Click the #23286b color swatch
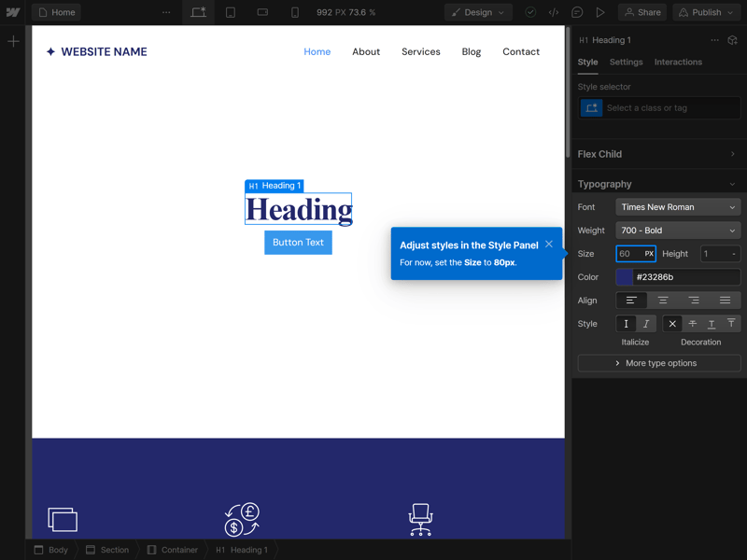Screen dimensions: 747x560 625,277
